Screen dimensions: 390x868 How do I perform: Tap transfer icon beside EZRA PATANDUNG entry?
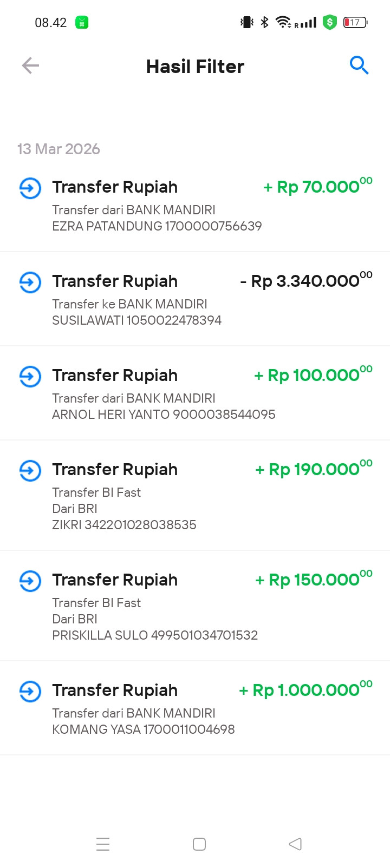(x=30, y=188)
